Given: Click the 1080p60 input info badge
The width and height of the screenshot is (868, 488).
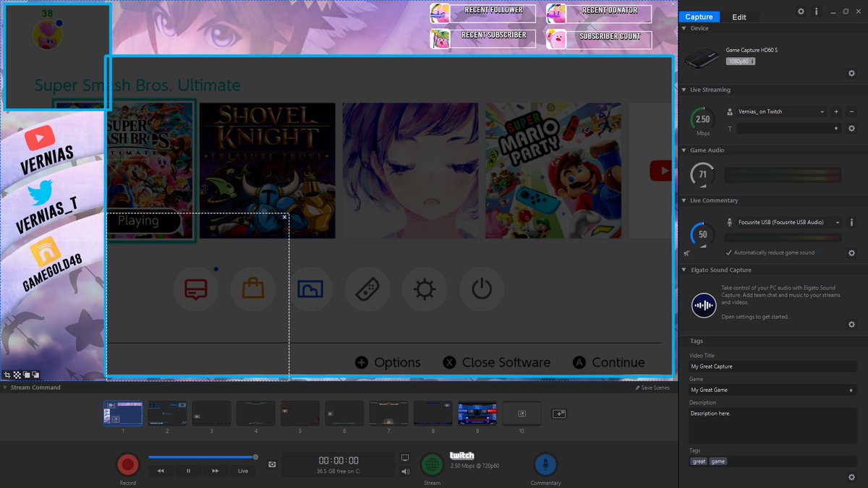Looking at the screenshot, I should pyautogui.click(x=741, y=61).
